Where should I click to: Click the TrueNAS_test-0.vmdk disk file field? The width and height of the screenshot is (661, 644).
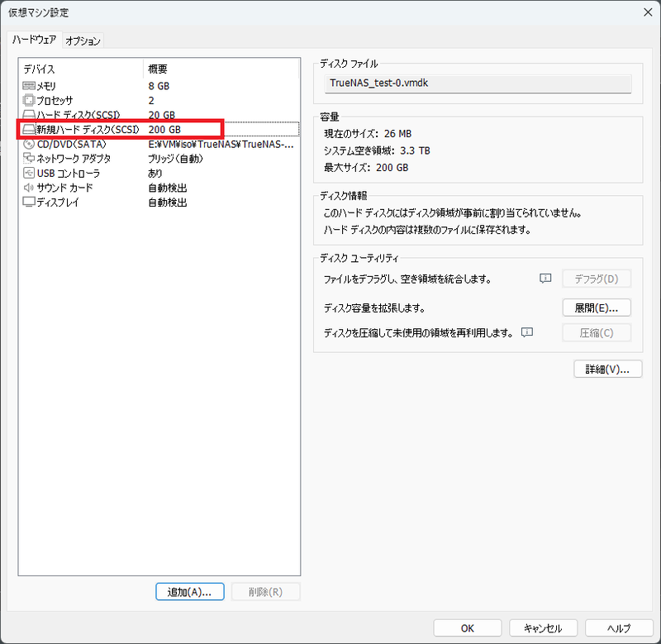click(478, 83)
